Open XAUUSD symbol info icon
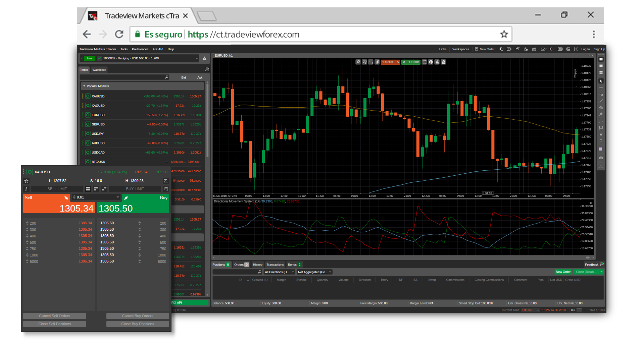Screen dimensions: 644x348 [x=26, y=189]
